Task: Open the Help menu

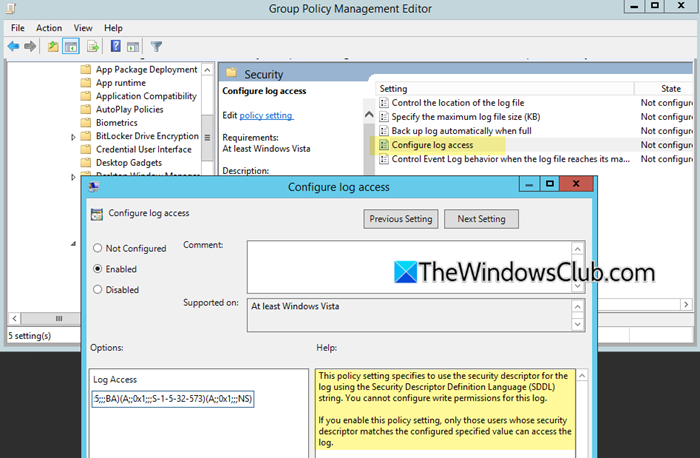Action: [x=113, y=28]
